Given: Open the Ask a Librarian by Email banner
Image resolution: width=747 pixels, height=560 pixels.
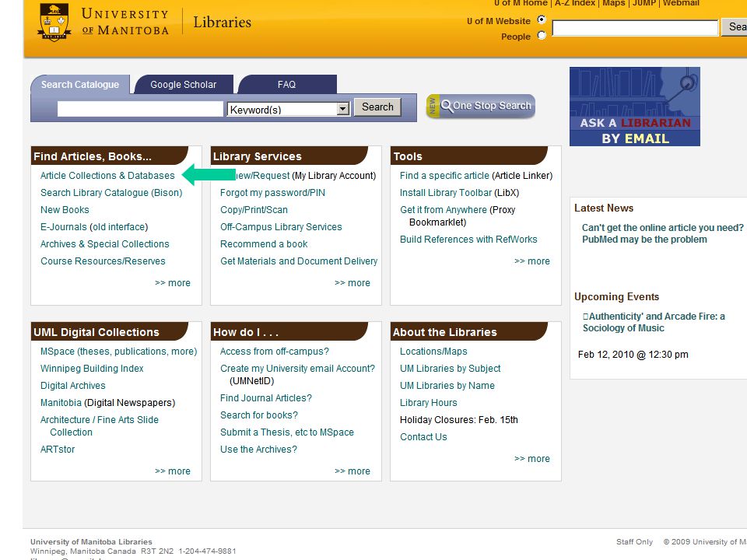Looking at the screenshot, I should point(635,107).
